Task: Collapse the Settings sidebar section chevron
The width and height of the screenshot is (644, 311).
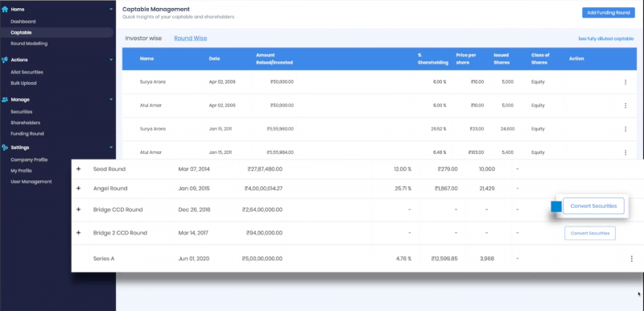Action: pos(111,147)
